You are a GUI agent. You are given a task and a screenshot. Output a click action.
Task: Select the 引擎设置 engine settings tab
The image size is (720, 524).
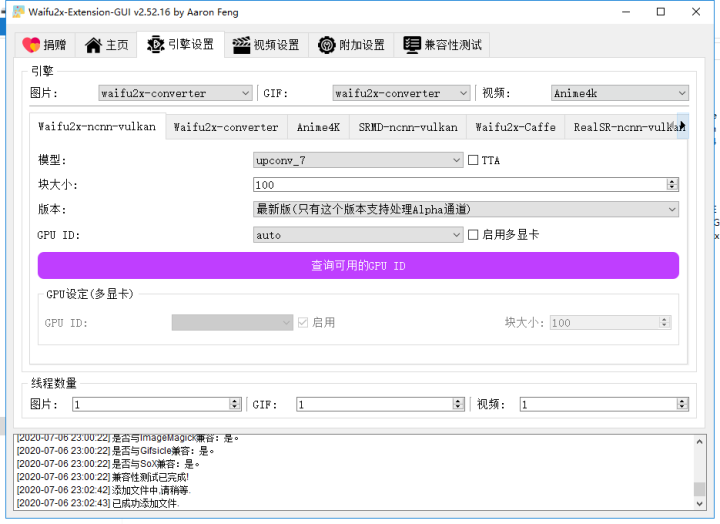click(x=180, y=44)
